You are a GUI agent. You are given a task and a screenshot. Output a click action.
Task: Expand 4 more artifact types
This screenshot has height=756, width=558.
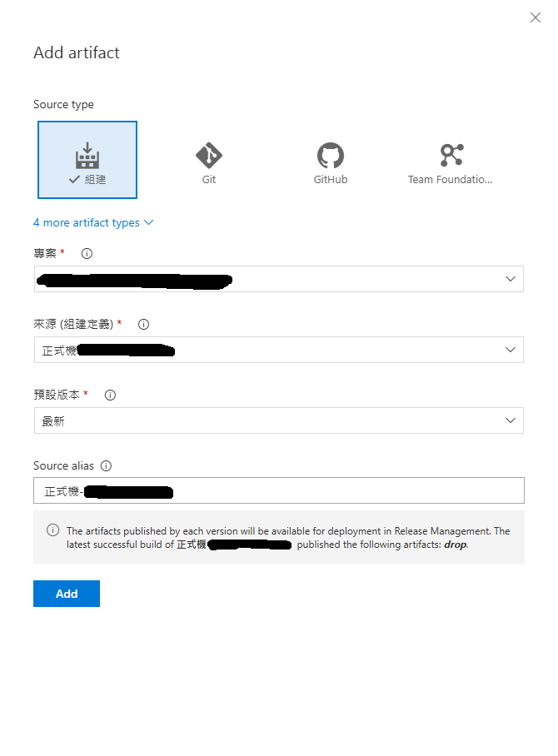87,222
